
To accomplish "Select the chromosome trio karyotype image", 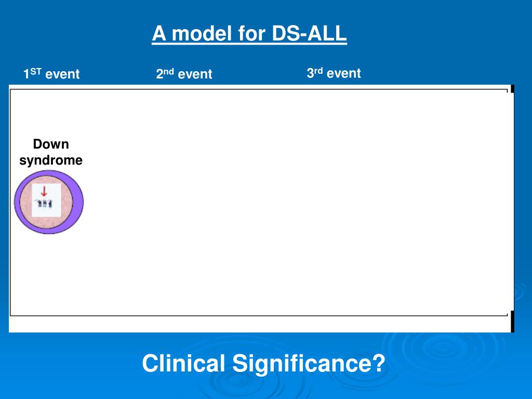I will (44, 204).
